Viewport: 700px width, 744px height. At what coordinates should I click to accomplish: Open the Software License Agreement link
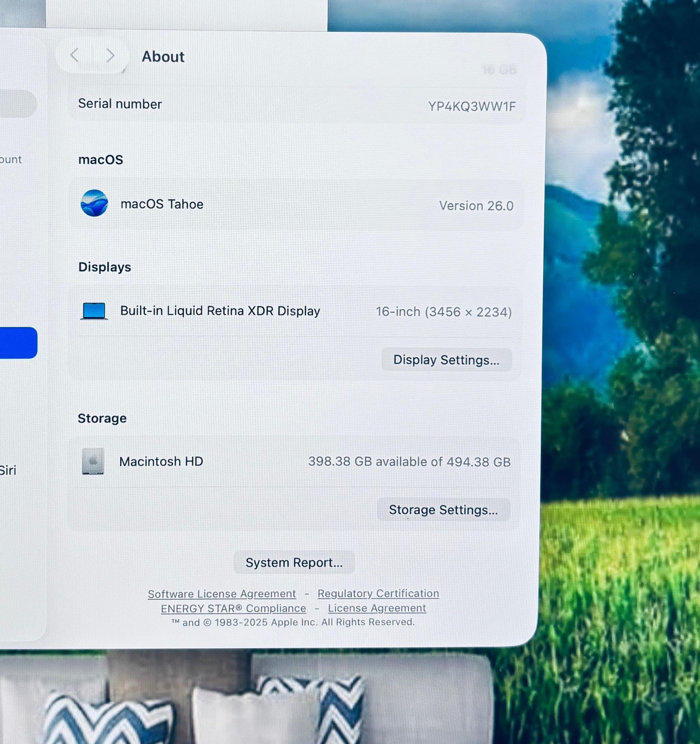pyautogui.click(x=222, y=594)
